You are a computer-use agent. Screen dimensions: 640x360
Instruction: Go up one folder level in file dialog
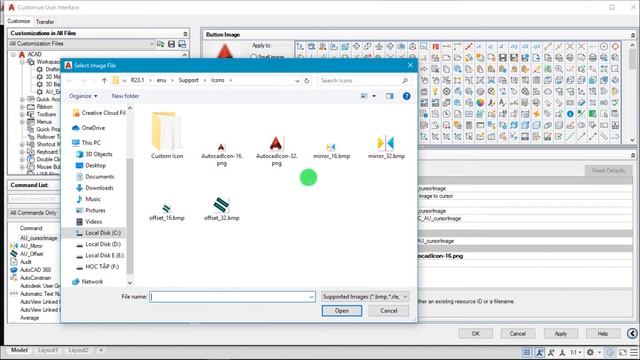pyautogui.click(x=104, y=80)
